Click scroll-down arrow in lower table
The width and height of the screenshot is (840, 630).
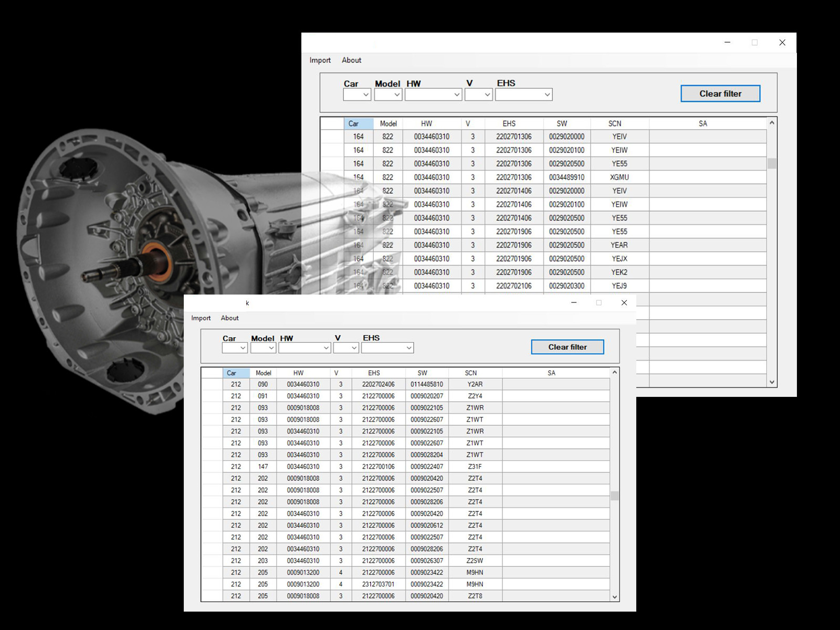pos(614,596)
